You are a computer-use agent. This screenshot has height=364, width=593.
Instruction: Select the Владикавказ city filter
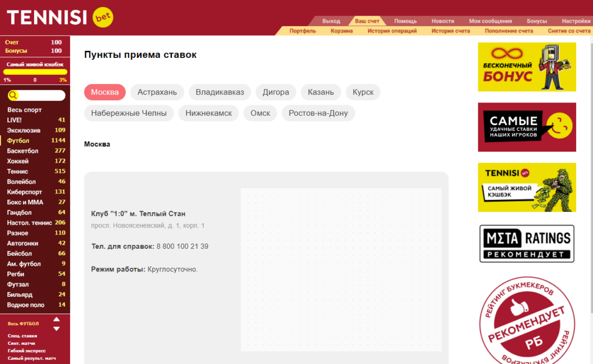click(219, 92)
